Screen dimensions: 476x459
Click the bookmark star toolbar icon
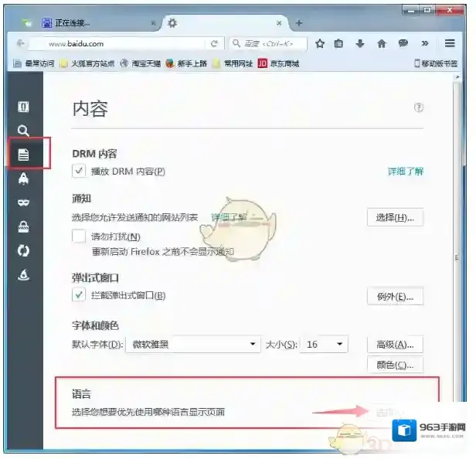pyautogui.click(x=320, y=44)
